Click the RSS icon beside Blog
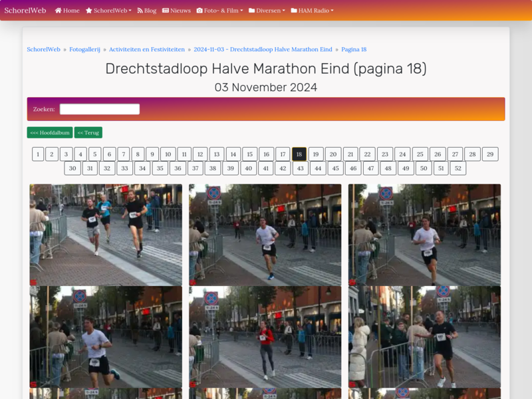 point(140,11)
